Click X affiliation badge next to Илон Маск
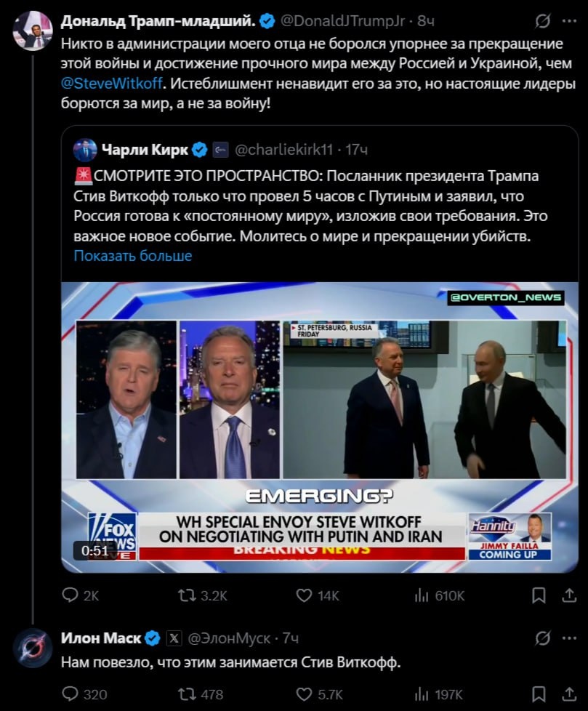 174,638
